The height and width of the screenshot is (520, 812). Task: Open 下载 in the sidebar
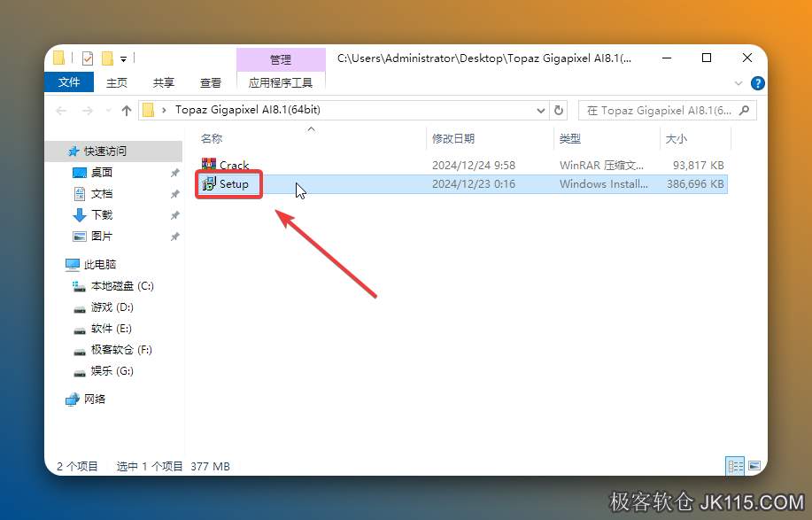[102, 214]
